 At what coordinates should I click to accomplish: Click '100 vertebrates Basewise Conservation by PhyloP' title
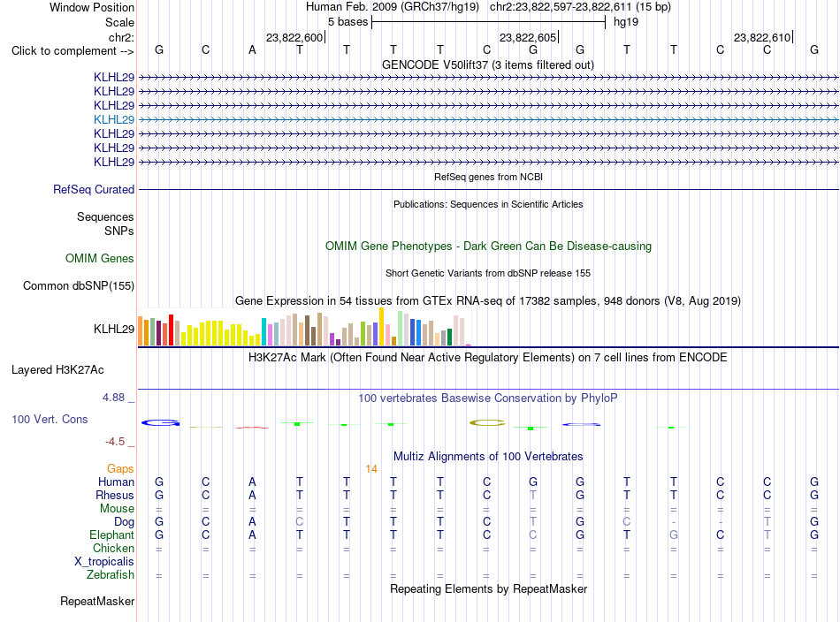click(487, 398)
